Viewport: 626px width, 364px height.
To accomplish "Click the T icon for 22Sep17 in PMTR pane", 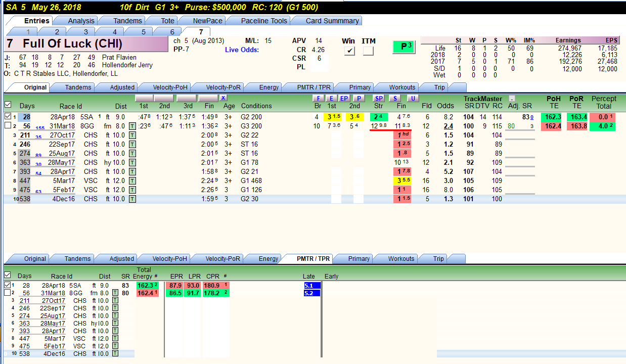I will click(x=115, y=308).
